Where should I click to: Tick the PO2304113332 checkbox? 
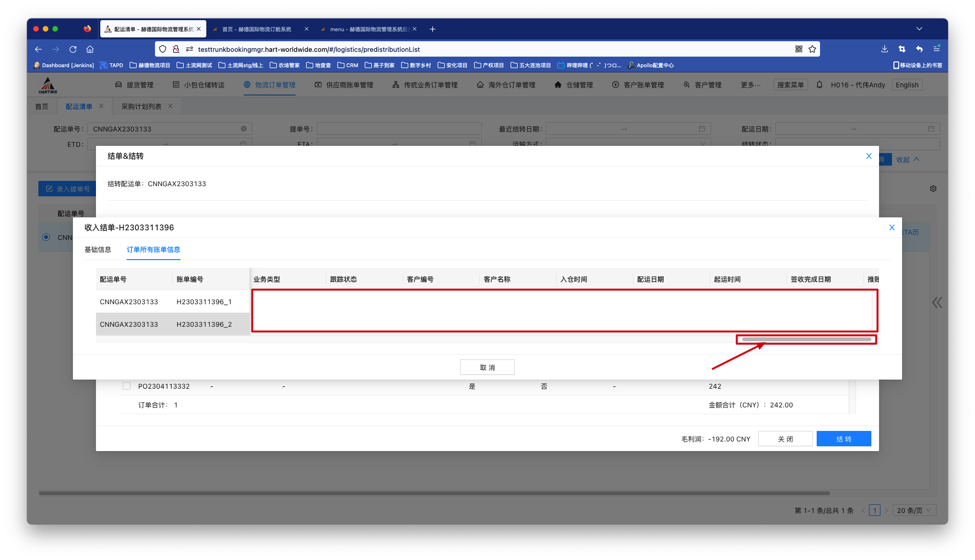point(127,386)
